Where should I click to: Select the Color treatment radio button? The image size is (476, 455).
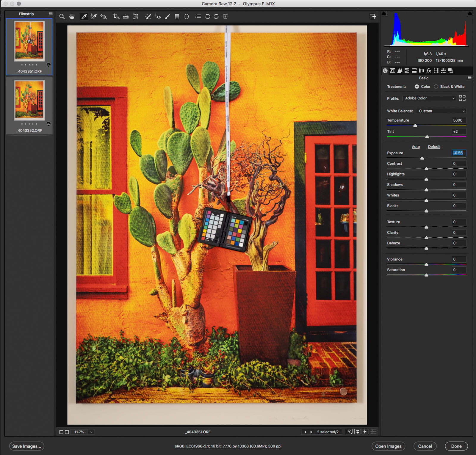click(417, 87)
